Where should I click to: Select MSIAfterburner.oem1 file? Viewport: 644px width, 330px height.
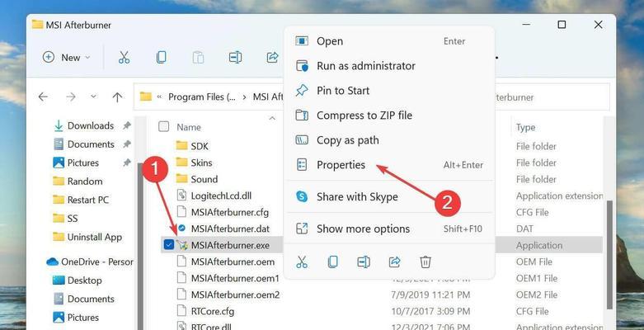pos(235,278)
